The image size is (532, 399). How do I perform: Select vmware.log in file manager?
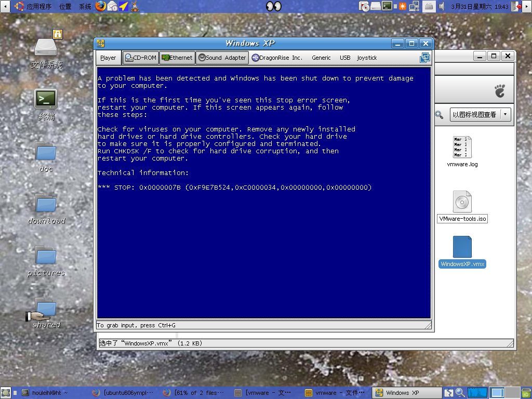tap(462, 152)
